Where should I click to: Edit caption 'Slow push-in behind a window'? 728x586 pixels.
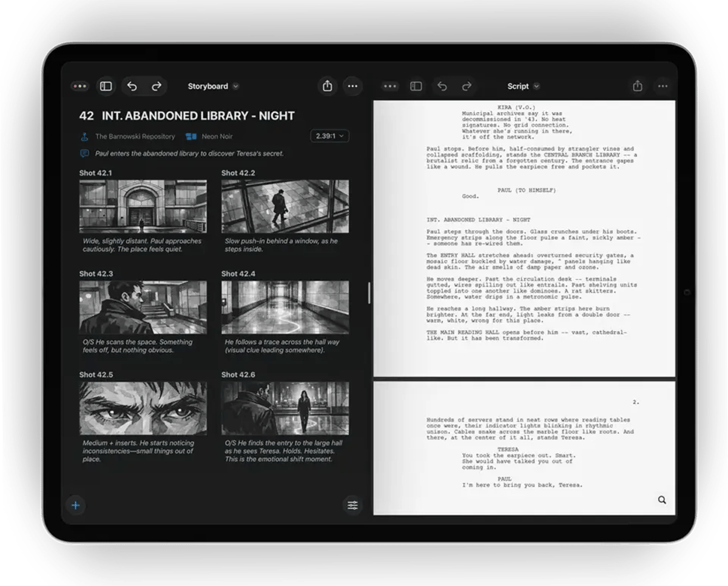(x=281, y=245)
